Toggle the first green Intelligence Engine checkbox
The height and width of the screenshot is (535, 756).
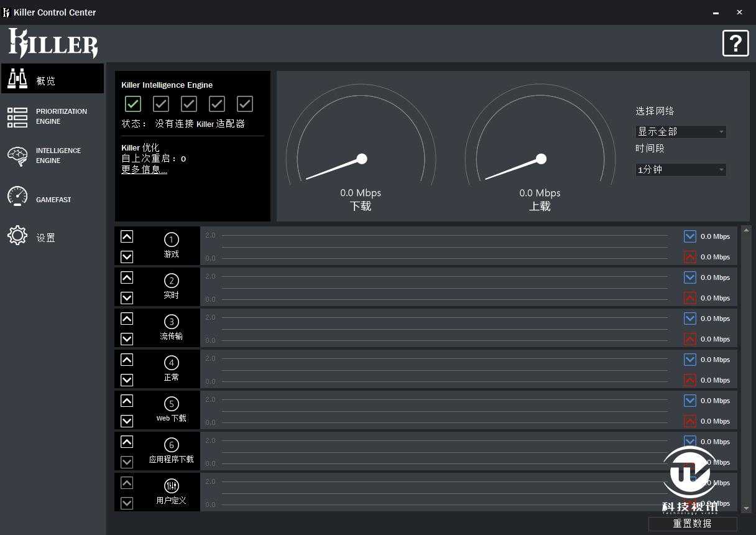click(133, 104)
